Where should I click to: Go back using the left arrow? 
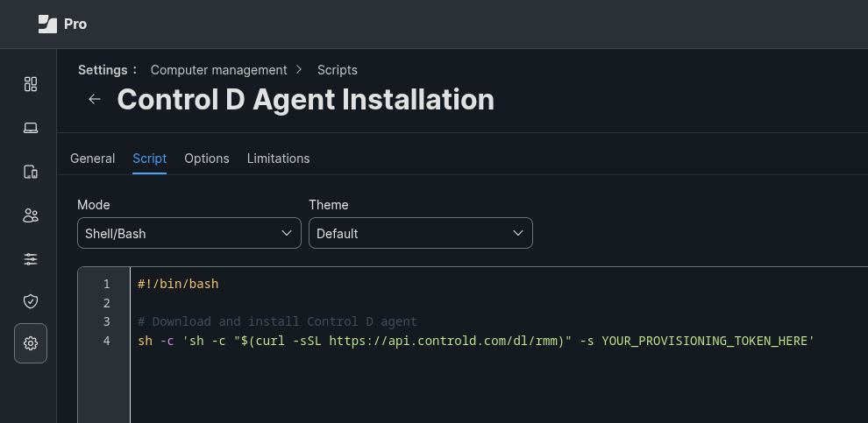[x=95, y=99]
